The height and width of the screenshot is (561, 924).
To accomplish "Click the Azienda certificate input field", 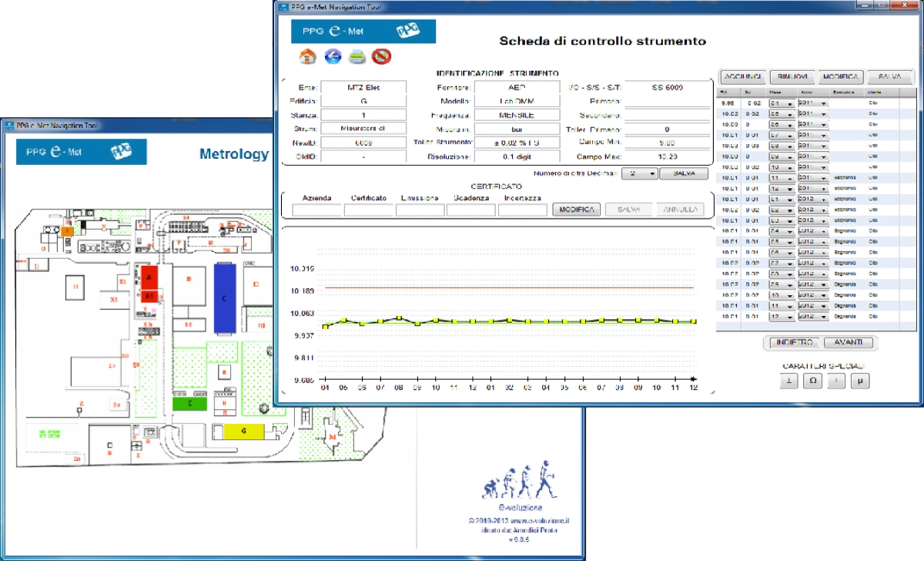I will 316,210.
